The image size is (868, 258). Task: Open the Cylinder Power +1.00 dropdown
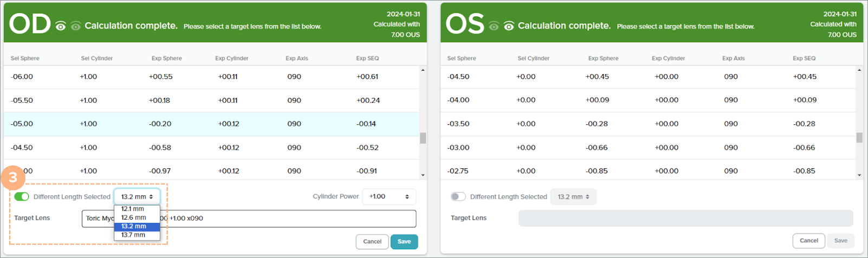pyautogui.click(x=389, y=196)
